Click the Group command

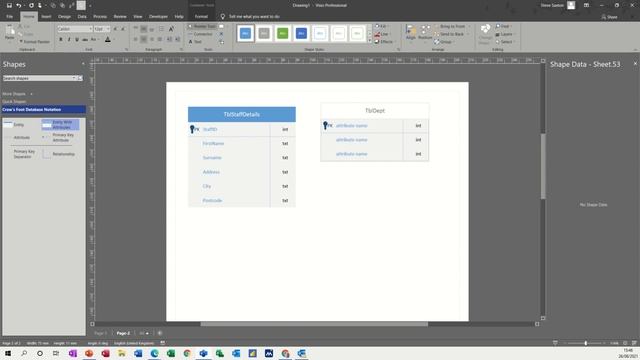pyautogui.click(x=443, y=42)
